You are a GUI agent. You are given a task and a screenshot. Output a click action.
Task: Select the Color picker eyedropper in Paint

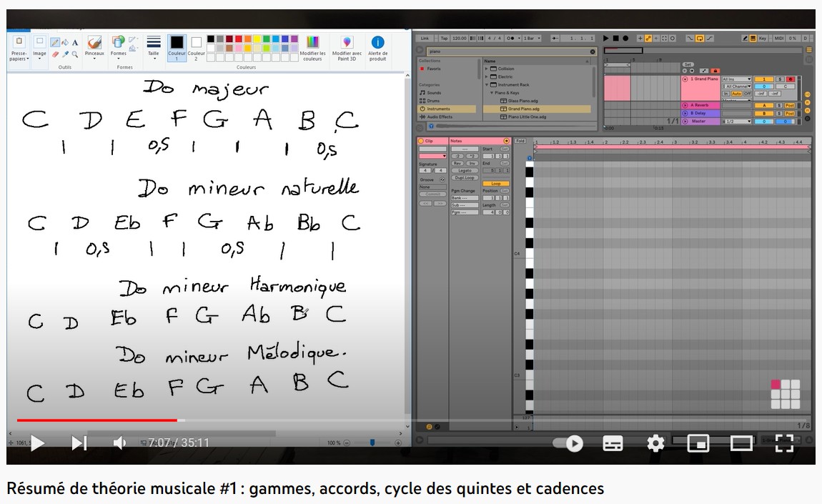(x=65, y=54)
